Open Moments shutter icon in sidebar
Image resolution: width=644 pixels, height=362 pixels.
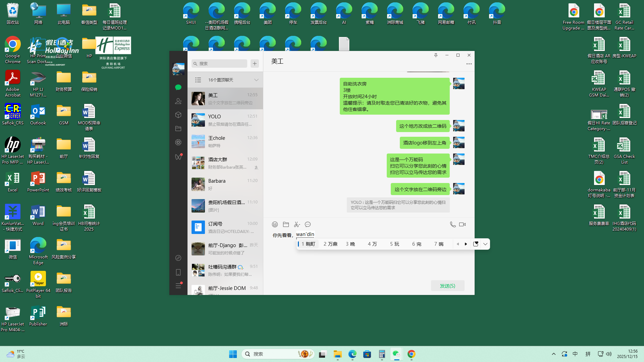coord(178,142)
